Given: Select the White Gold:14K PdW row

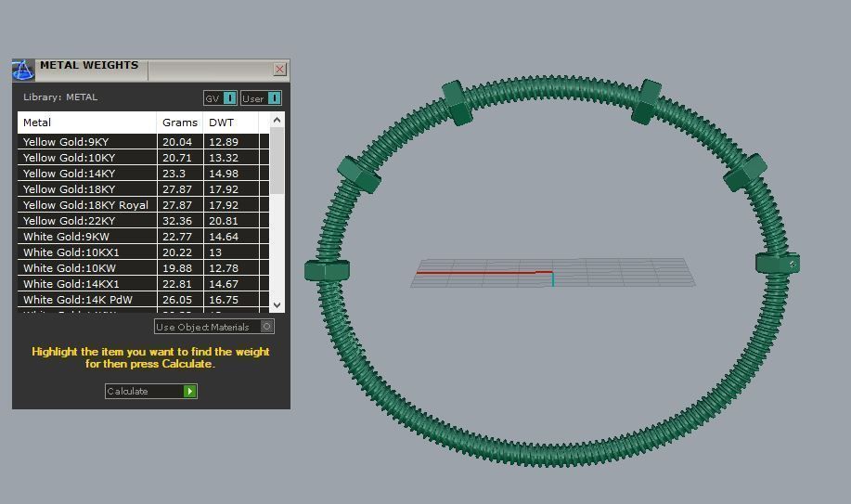Looking at the screenshot, I should click(x=143, y=299).
